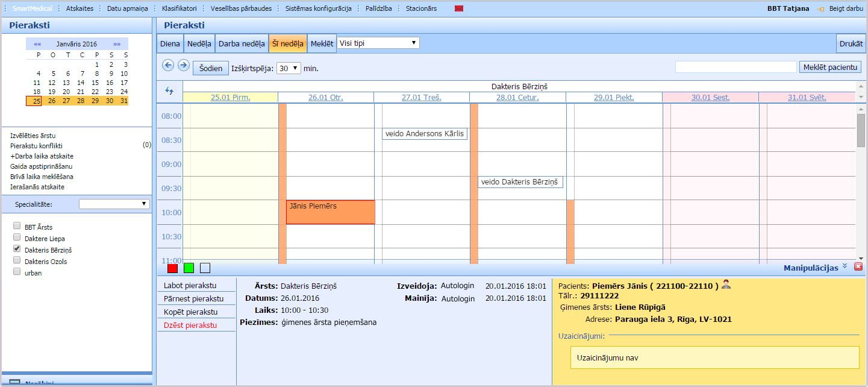The width and height of the screenshot is (868, 387).
Task: Go to next week with right arrow
Action: click(184, 65)
